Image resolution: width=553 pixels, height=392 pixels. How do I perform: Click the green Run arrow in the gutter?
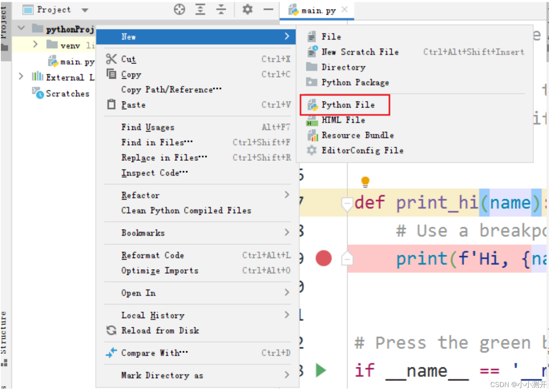tap(321, 370)
